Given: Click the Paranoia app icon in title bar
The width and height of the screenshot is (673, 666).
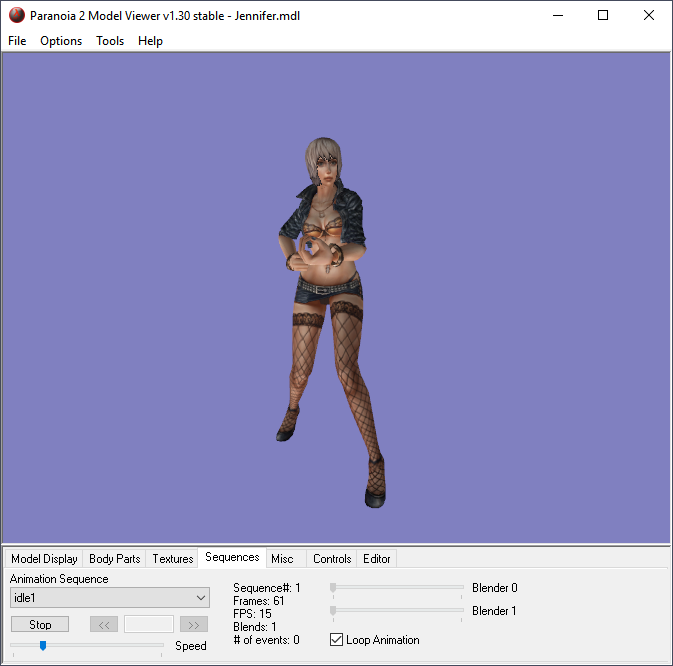Looking at the screenshot, I should tap(17, 15).
